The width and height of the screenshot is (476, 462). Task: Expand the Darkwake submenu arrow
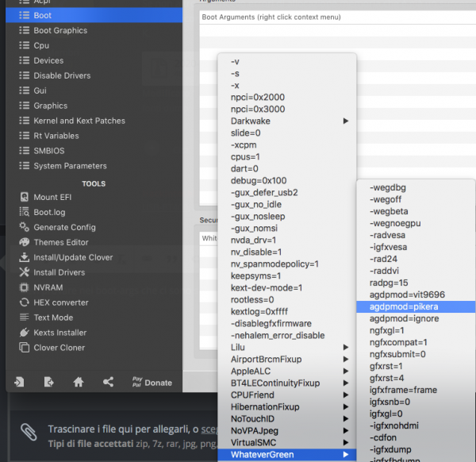click(x=345, y=121)
